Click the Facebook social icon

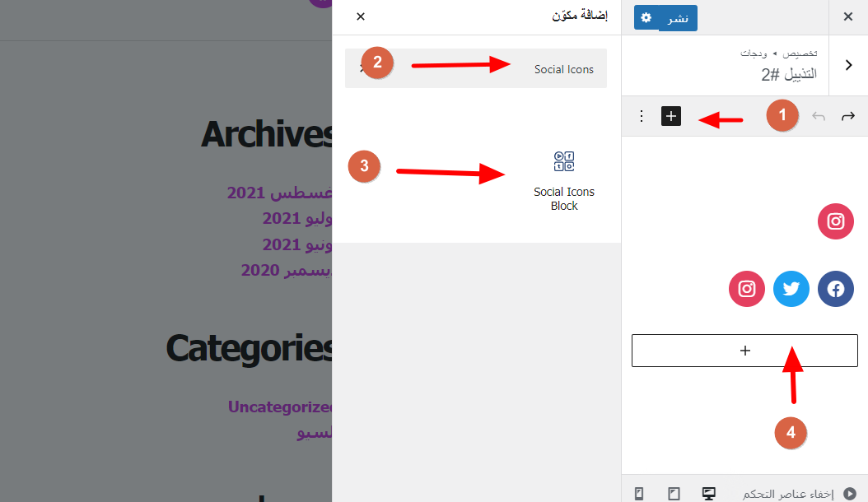point(835,289)
